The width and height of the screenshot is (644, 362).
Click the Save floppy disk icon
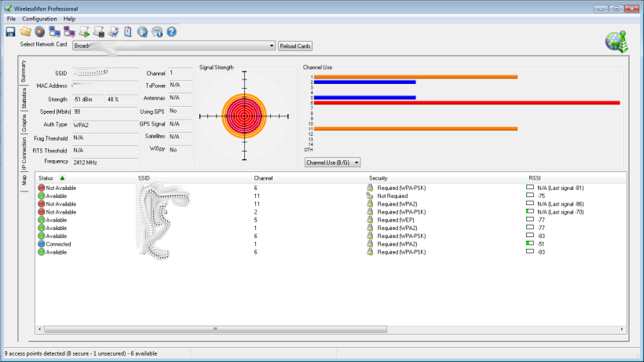click(x=11, y=32)
